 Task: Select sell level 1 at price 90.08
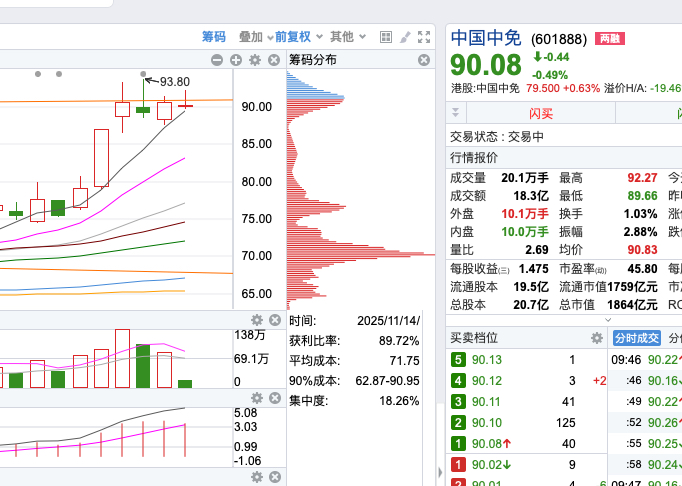point(527,443)
